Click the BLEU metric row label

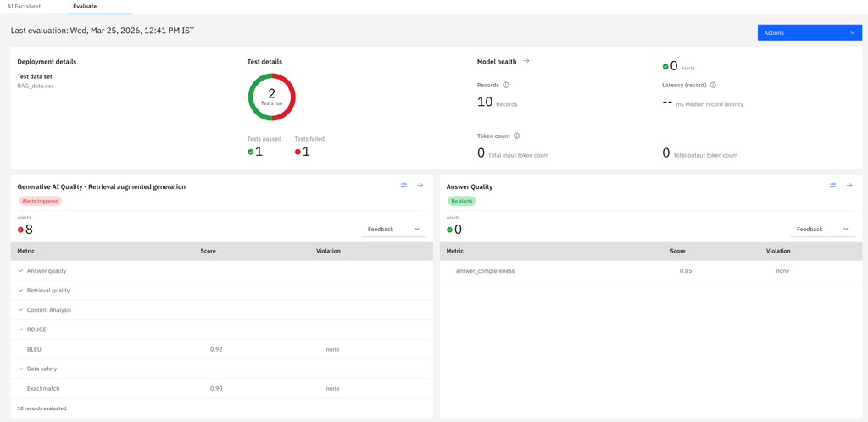[34, 349]
